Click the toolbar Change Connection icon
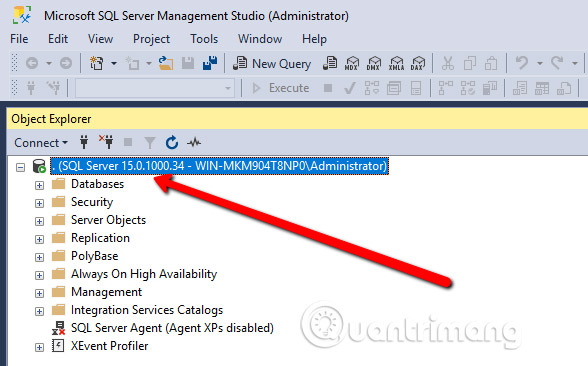Image resolution: width=588 pixels, height=366 pixels. (x=53, y=88)
